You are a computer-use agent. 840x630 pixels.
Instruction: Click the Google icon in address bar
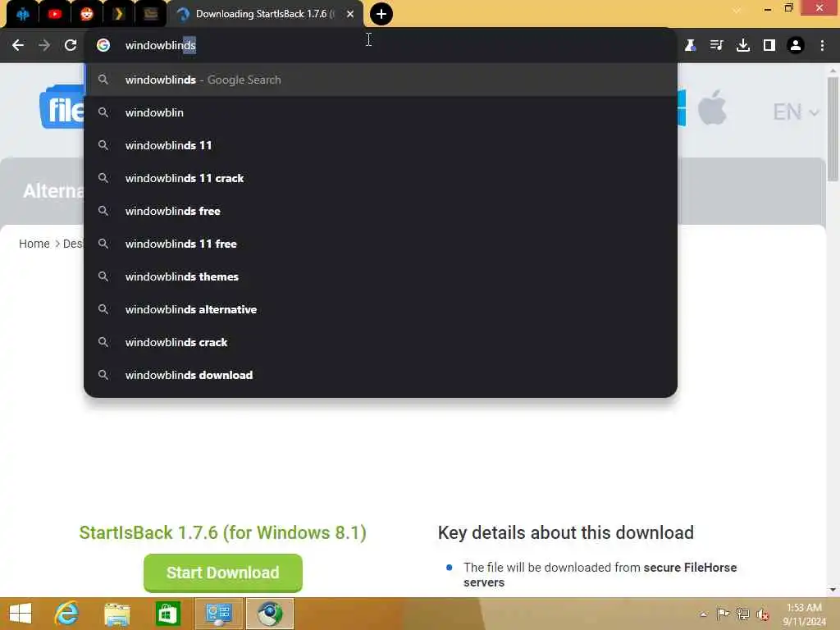click(x=103, y=46)
